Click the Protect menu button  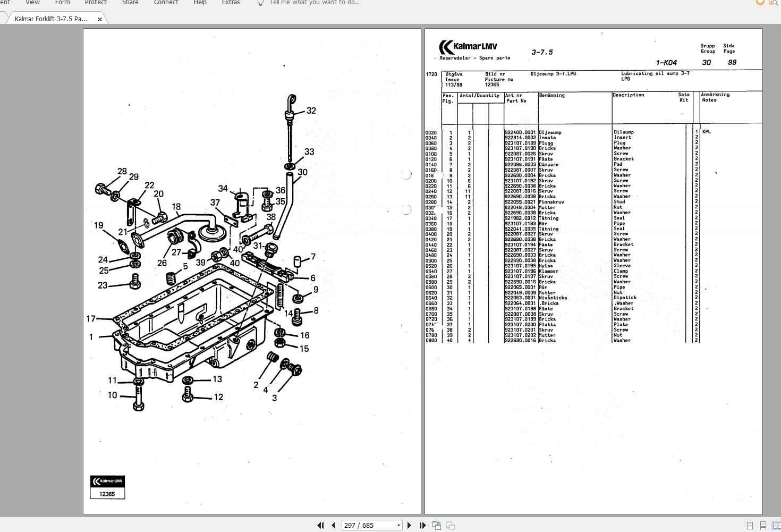point(96,3)
